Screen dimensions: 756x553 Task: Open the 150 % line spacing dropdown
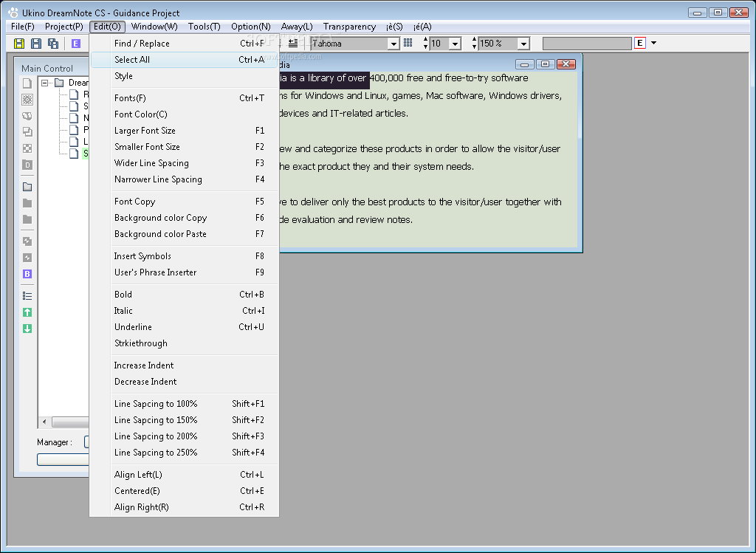tap(523, 44)
